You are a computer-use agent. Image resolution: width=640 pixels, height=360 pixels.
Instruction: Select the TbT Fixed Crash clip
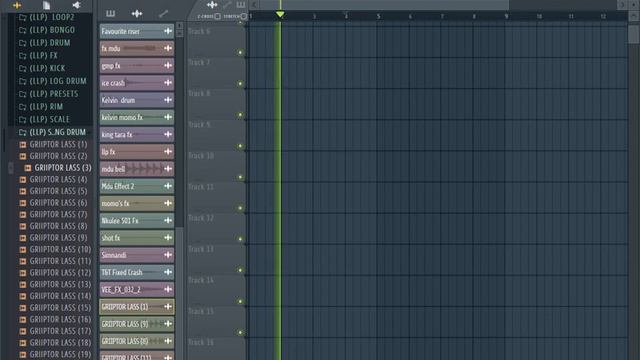click(137, 272)
